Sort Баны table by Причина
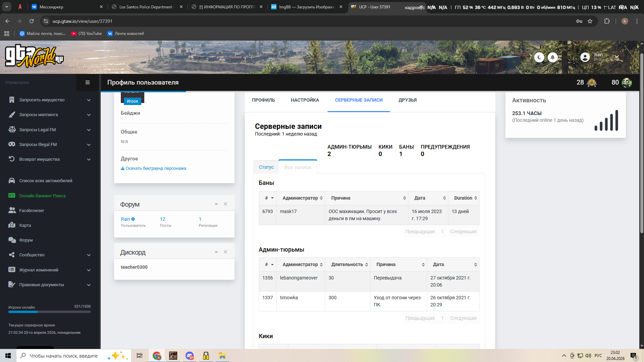The image size is (644, 362). pyautogui.click(x=366, y=198)
